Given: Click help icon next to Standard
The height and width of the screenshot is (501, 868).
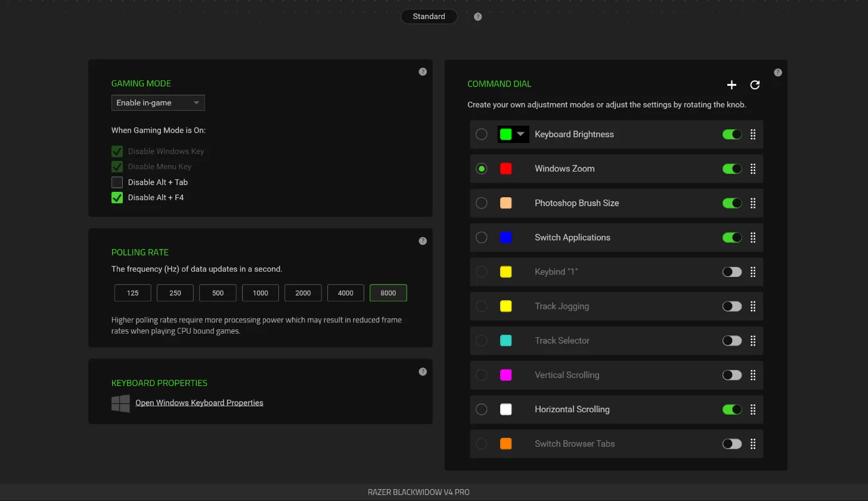Looking at the screenshot, I should [x=478, y=17].
